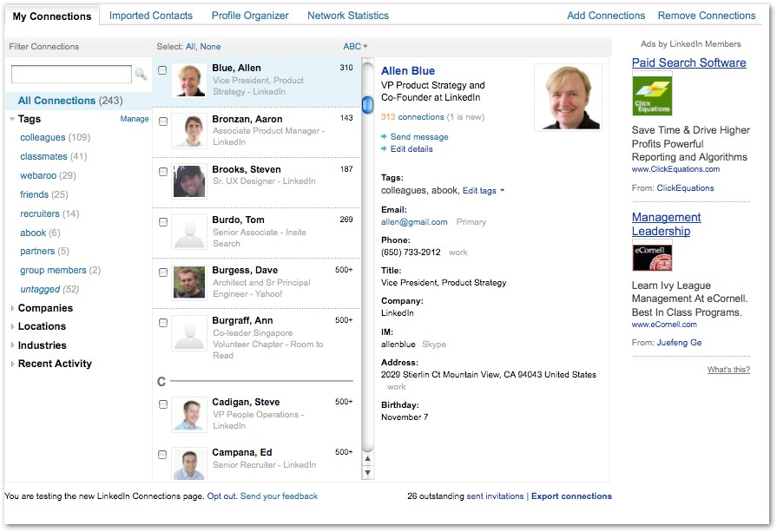The image size is (777, 532).
Task: Email allen@gmail.com link
Action: point(414,222)
